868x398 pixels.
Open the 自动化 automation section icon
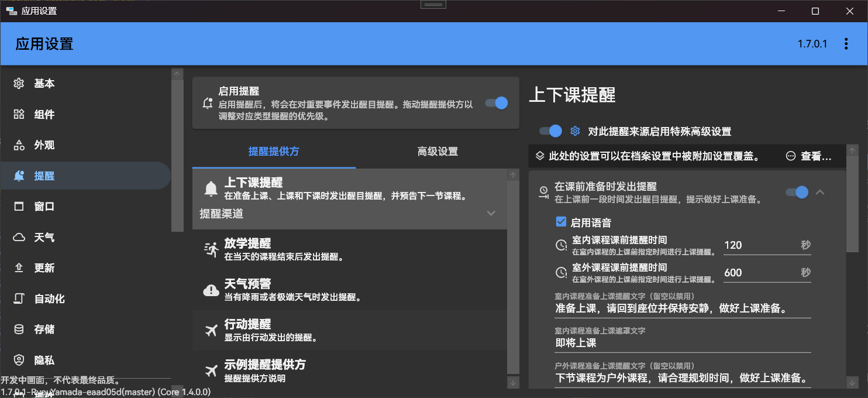[20, 298]
